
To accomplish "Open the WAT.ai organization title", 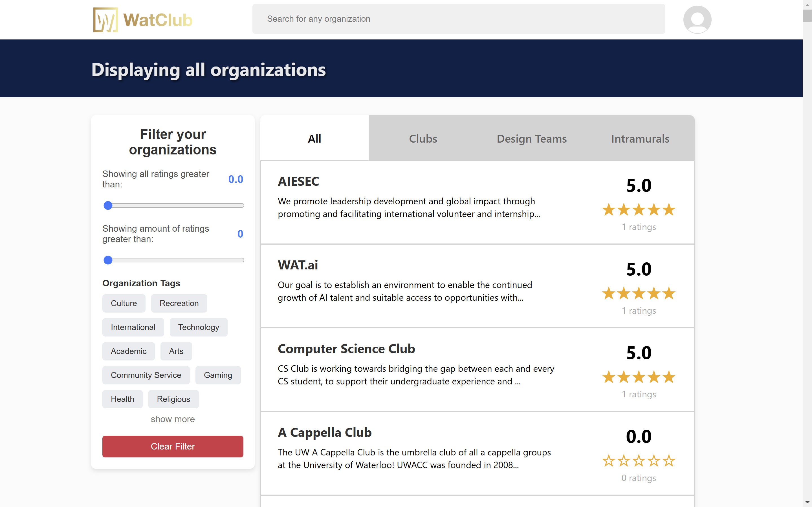I will 298,265.
